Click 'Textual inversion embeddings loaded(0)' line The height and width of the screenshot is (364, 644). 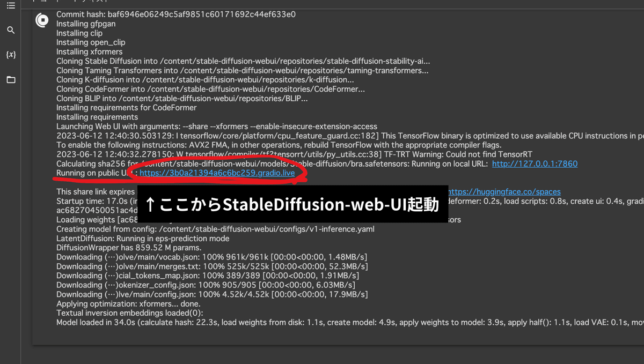coord(130,313)
